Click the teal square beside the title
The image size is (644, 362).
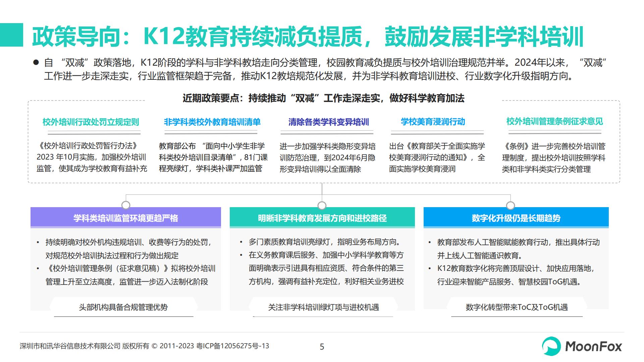(11, 35)
